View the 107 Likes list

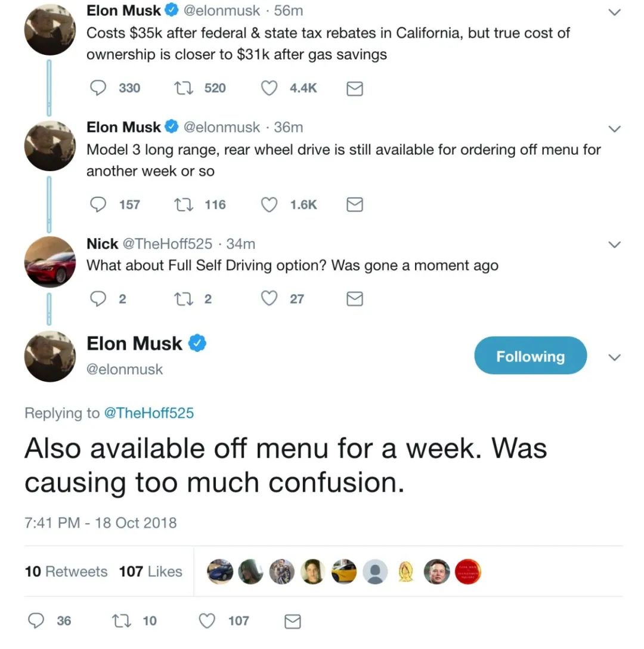point(150,571)
